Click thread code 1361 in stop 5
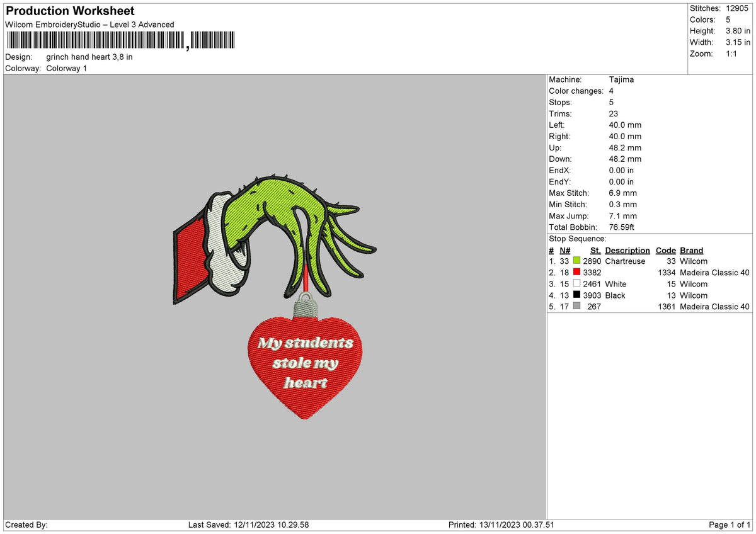Image resolution: width=756 pixels, height=534 pixels. (667, 307)
